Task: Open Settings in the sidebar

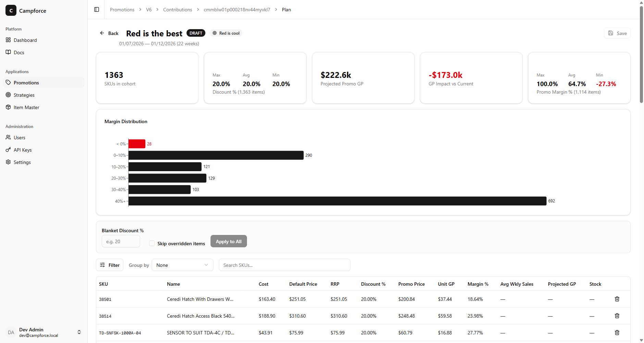Action: (x=44, y=162)
